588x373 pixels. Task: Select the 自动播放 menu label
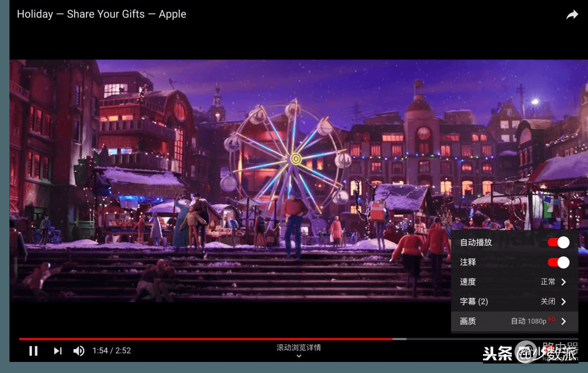[476, 242]
